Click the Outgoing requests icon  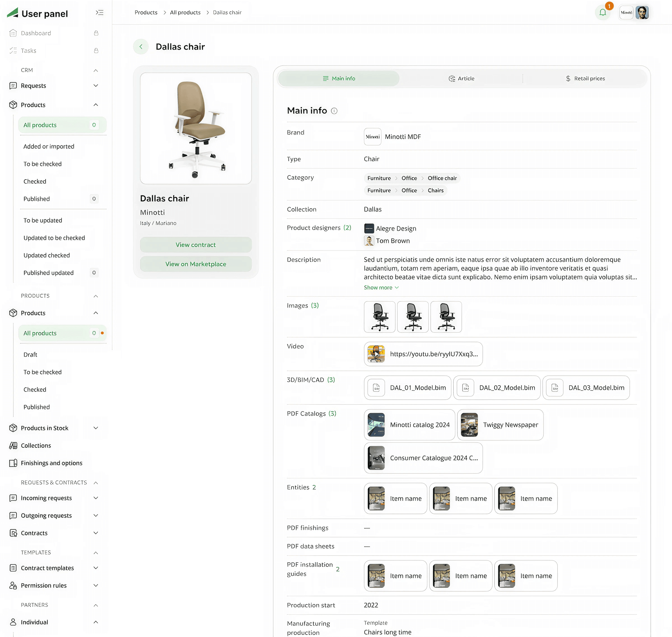click(x=13, y=516)
